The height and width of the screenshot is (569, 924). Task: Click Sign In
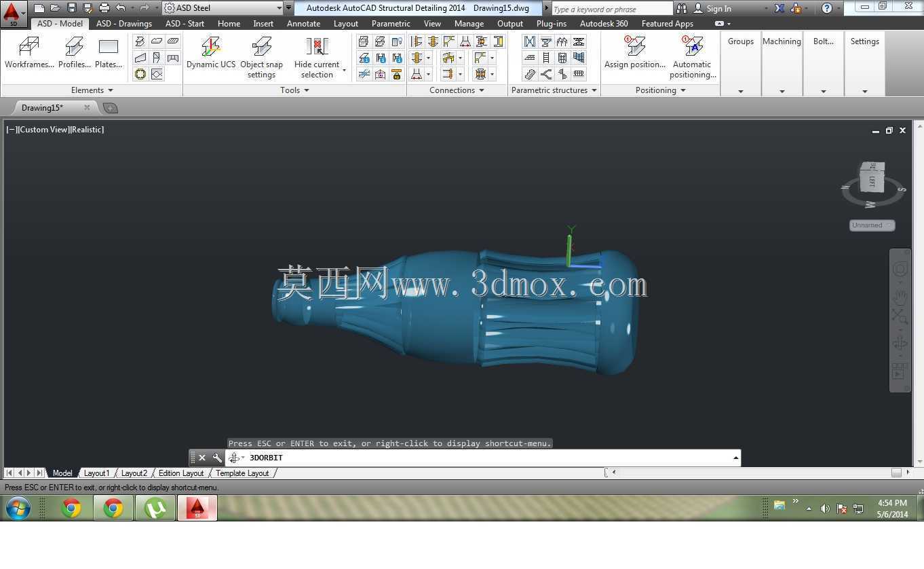718,9
